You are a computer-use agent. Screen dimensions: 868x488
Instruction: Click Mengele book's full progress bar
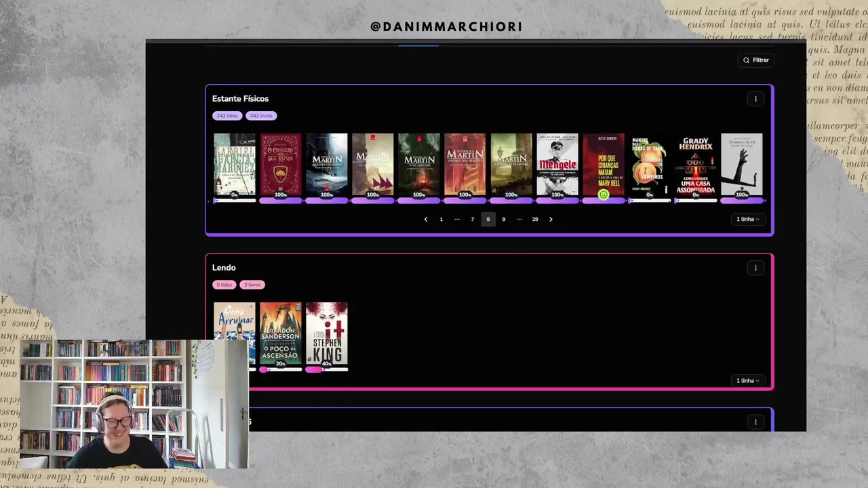557,201
